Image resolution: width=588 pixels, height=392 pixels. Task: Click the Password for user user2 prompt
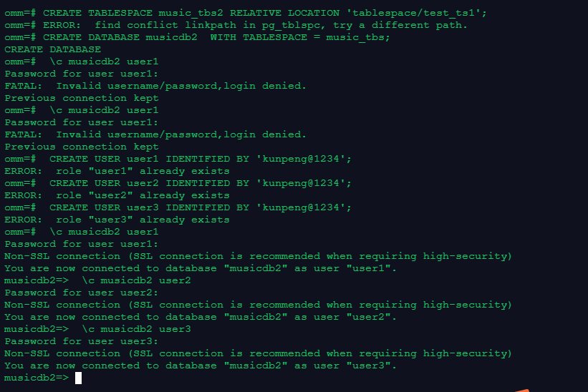(x=82, y=293)
